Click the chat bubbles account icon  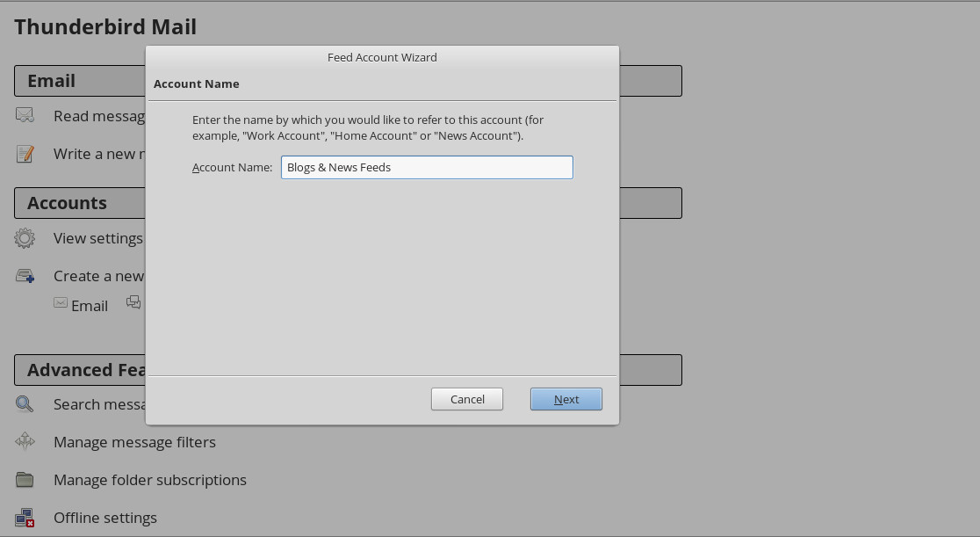tap(133, 302)
